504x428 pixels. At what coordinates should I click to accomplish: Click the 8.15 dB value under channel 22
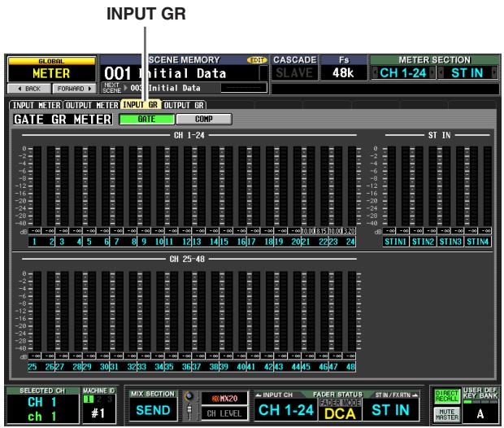pos(322,231)
